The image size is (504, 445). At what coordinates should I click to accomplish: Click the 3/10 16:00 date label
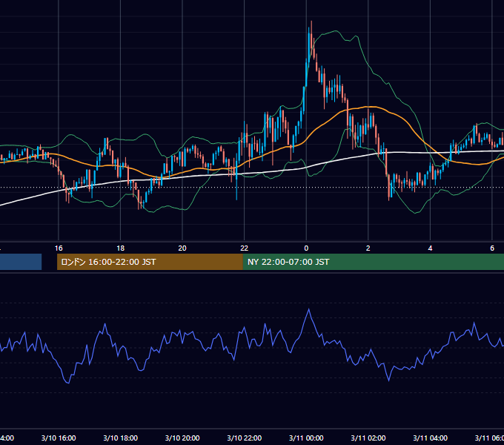point(59,438)
